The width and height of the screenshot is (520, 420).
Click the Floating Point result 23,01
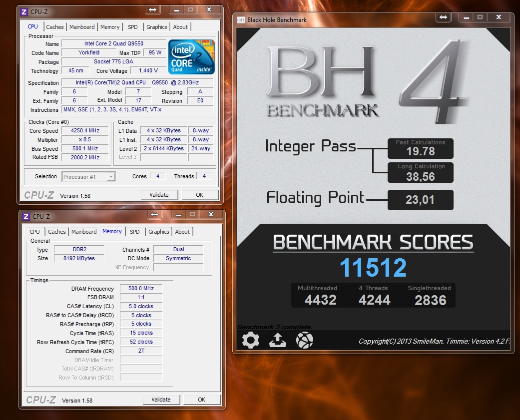pos(420,200)
